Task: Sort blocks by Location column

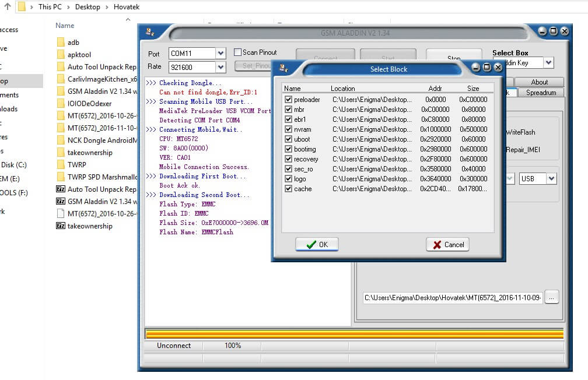Action: click(343, 89)
